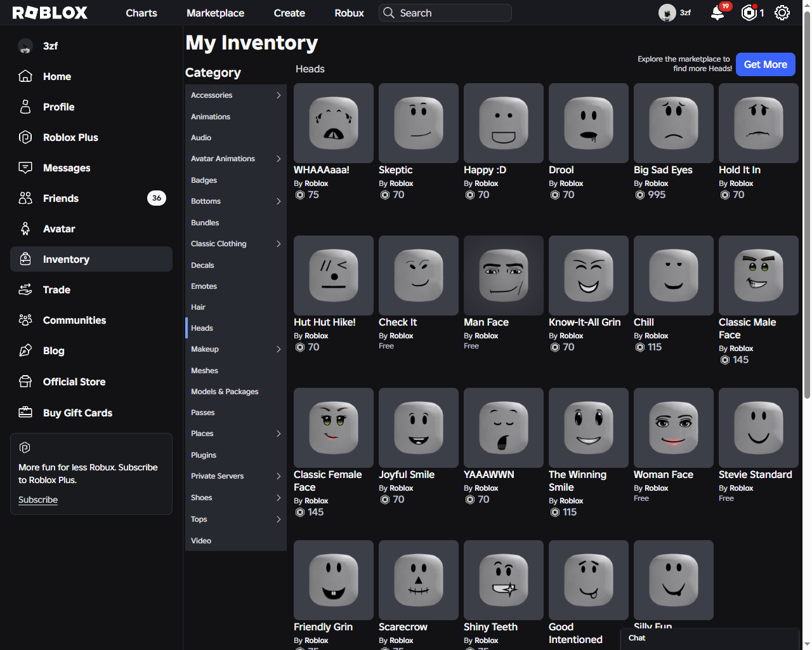
Task: Open the Chat panel
Action: point(709,639)
